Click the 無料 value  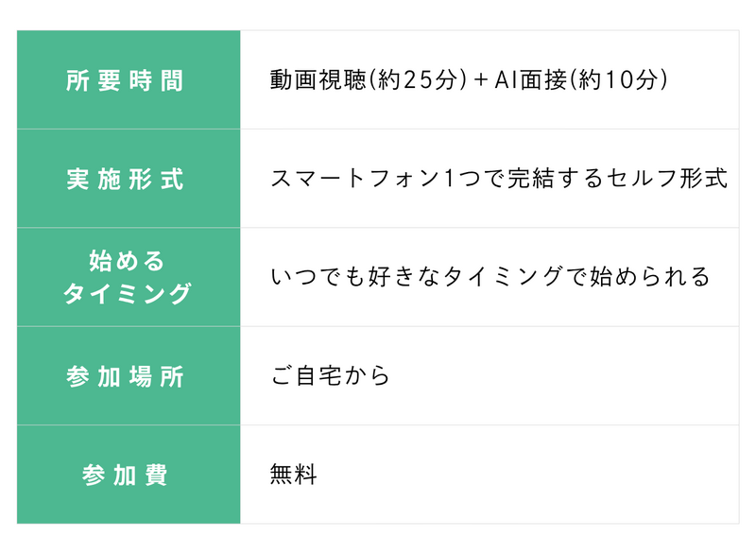click(293, 474)
